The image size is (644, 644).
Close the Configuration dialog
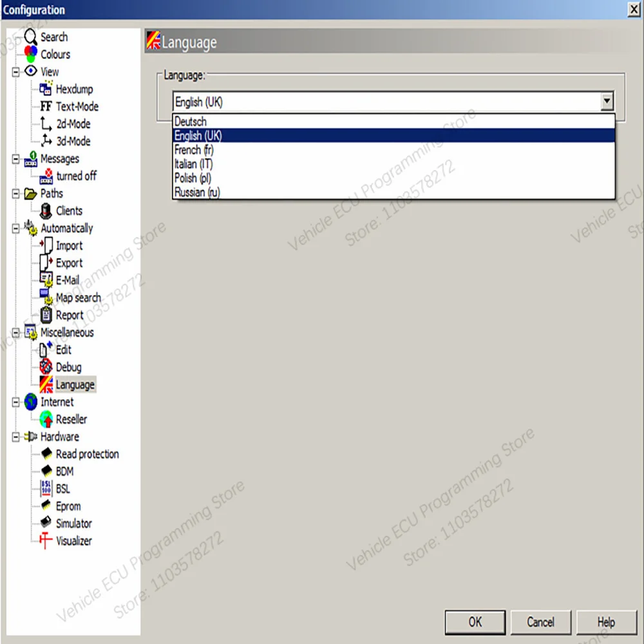point(634,9)
